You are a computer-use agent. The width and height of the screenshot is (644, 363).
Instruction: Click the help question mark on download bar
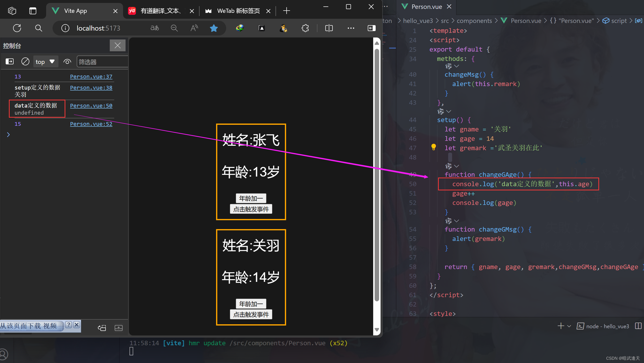(x=69, y=325)
